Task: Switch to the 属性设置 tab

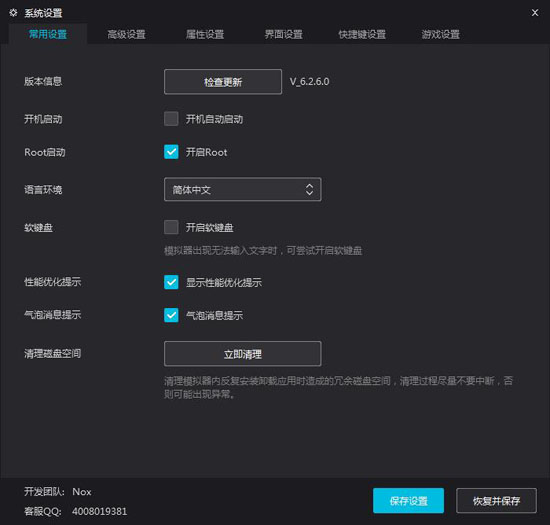Action: click(205, 34)
